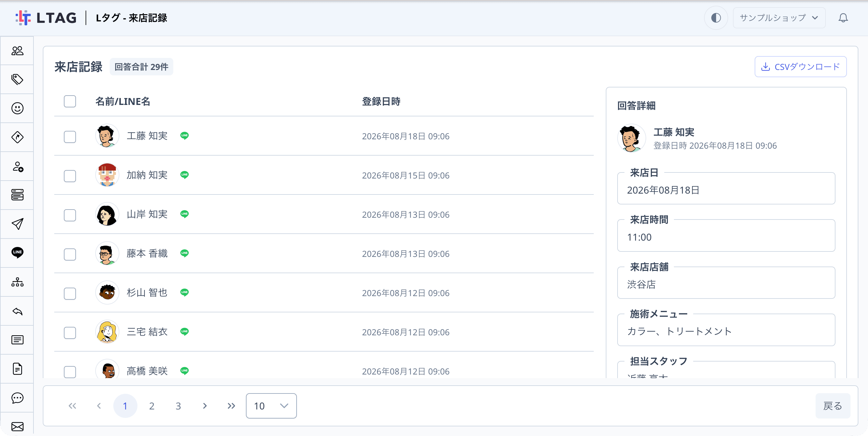This screenshot has width=868, height=436.
Task: Select page 1 in pagination
Action: (x=125, y=406)
